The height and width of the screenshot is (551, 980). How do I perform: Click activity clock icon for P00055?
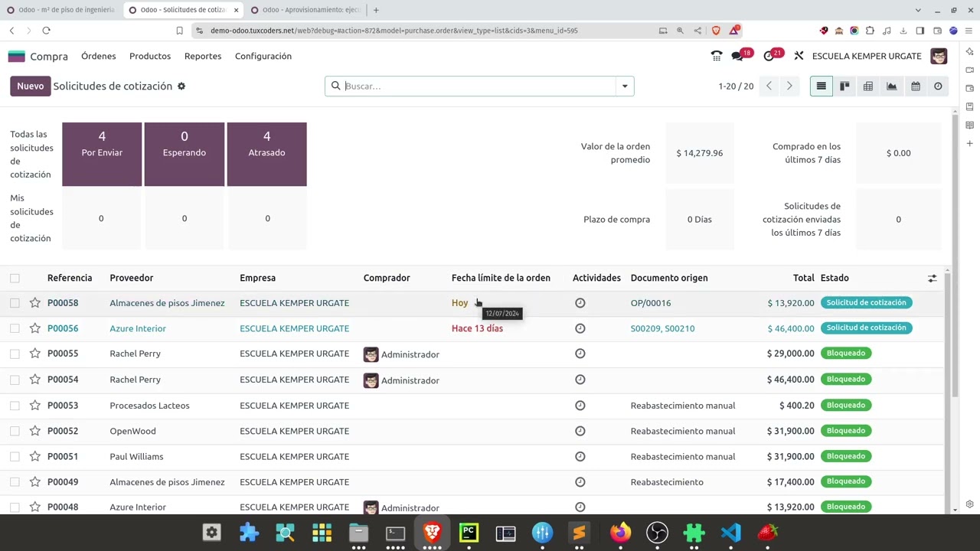coord(580,354)
